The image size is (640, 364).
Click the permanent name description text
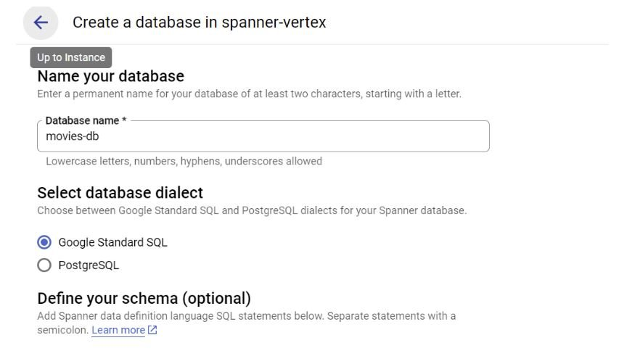click(x=249, y=94)
